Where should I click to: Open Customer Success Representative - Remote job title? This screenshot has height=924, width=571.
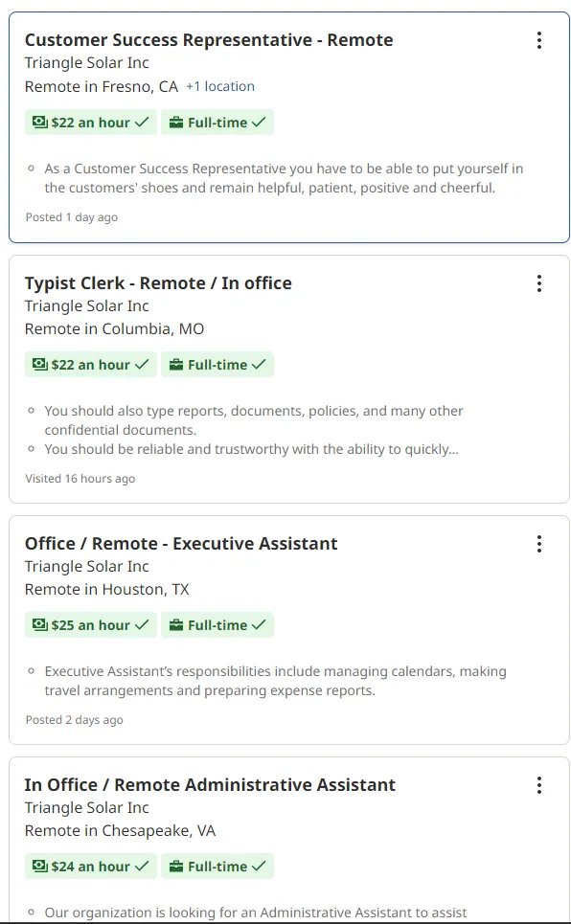tap(209, 40)
